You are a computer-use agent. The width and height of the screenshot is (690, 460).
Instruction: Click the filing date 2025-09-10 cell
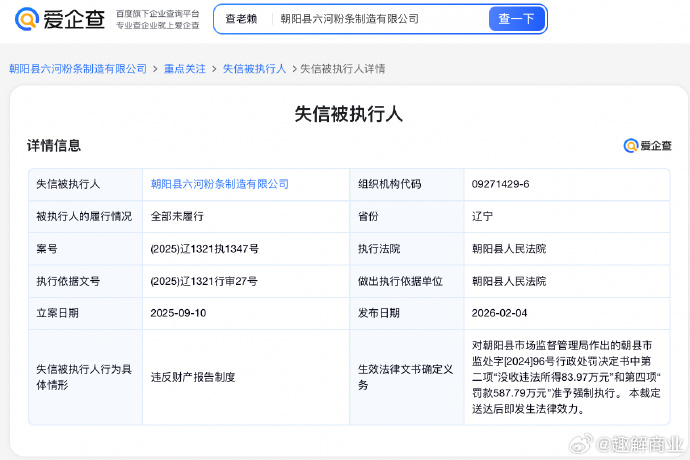pyautogui.click(x=179, y=313)
